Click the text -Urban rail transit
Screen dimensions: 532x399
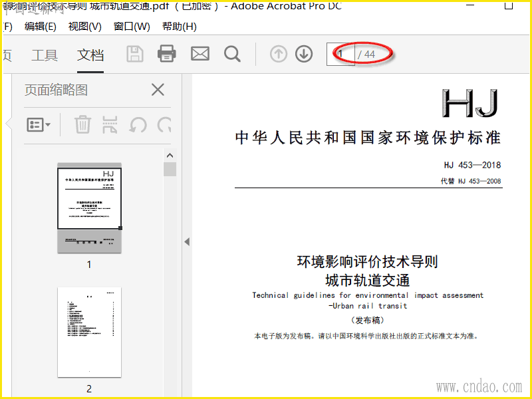pyautogui.click(x=368, y=306)
